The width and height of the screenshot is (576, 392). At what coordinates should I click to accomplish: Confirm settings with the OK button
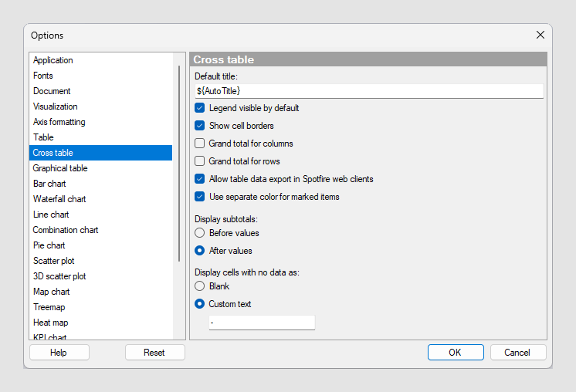456,353
